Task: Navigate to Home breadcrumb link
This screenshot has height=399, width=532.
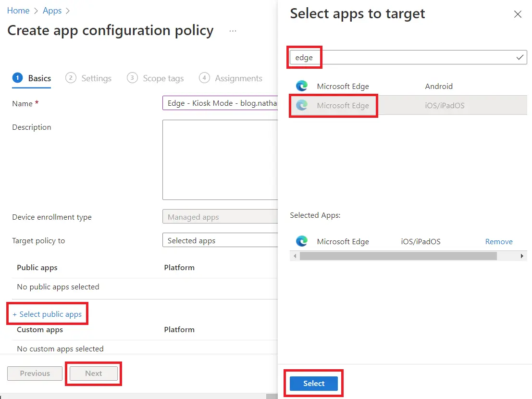Action: tap(18, 11)
